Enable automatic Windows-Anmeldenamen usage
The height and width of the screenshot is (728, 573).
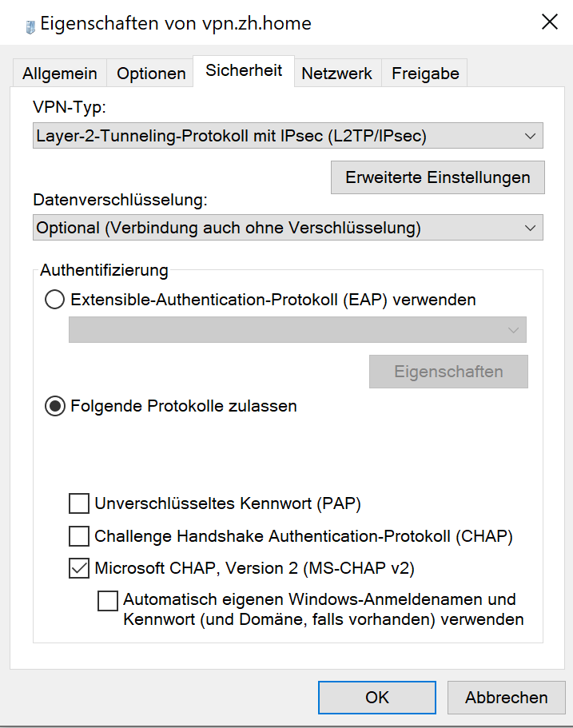click(107, 600)
